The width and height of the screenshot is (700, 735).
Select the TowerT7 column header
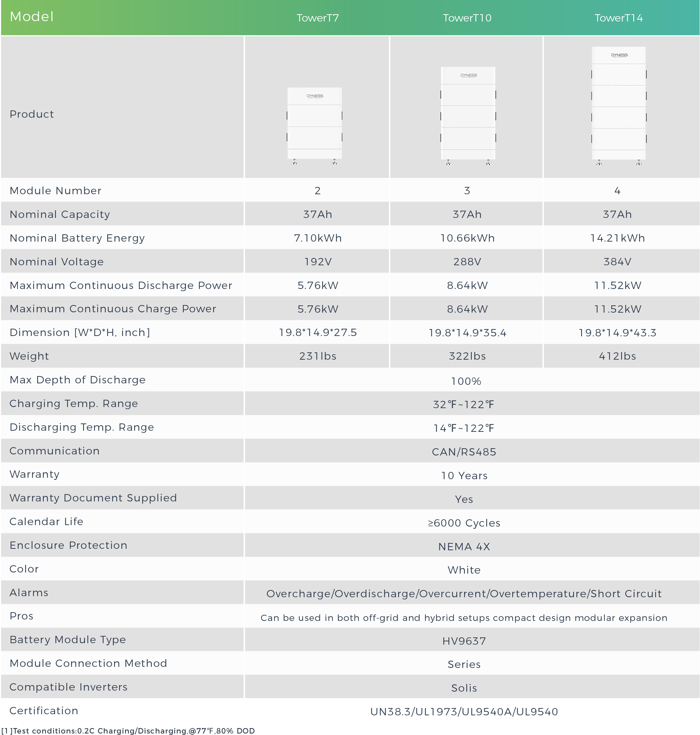click(318, 18)
